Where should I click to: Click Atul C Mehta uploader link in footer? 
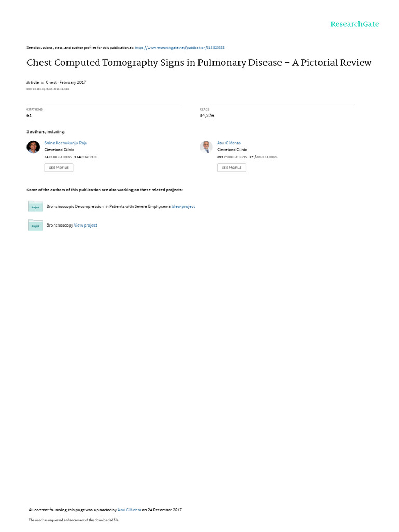tap(129, 510)
